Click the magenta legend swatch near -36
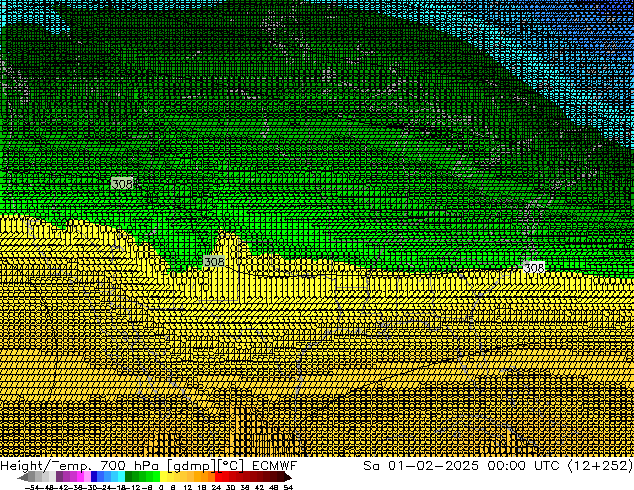This screenshot has height=490, width=634. coord(80,476)
